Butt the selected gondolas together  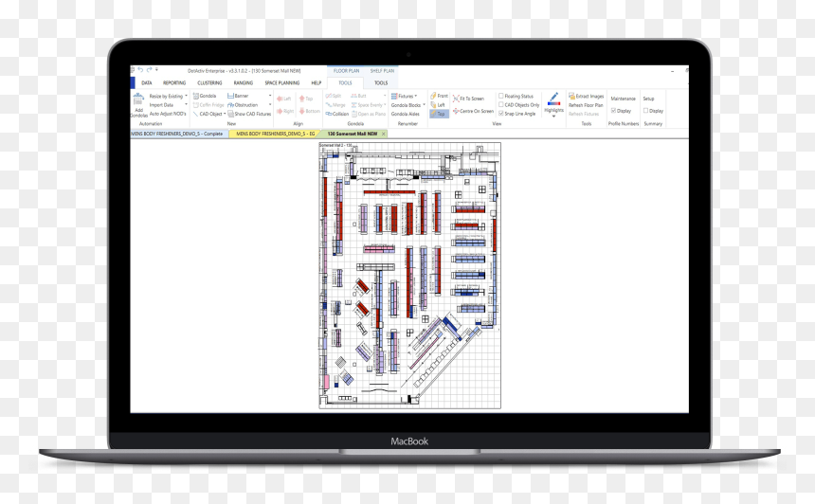358,96
